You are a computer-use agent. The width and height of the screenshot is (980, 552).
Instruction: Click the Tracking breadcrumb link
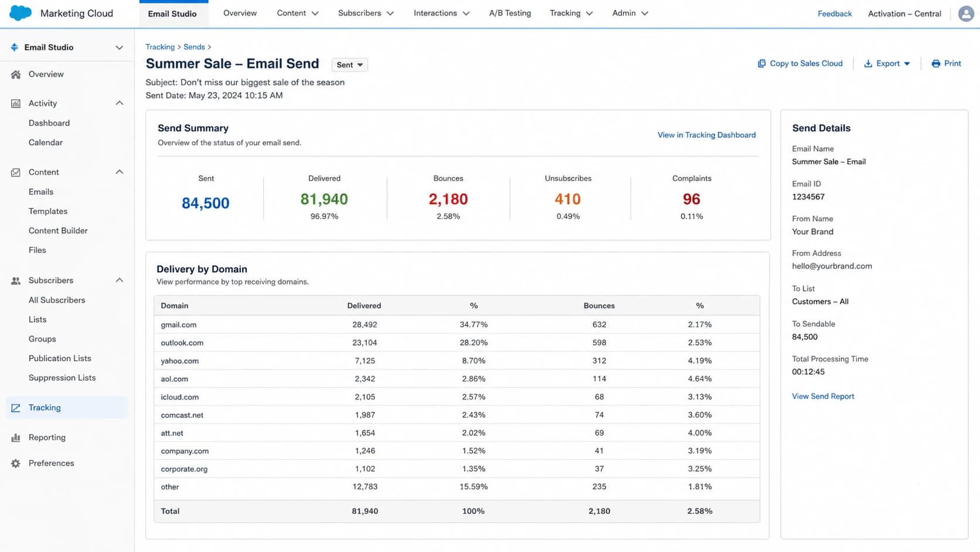pos(160,47)
